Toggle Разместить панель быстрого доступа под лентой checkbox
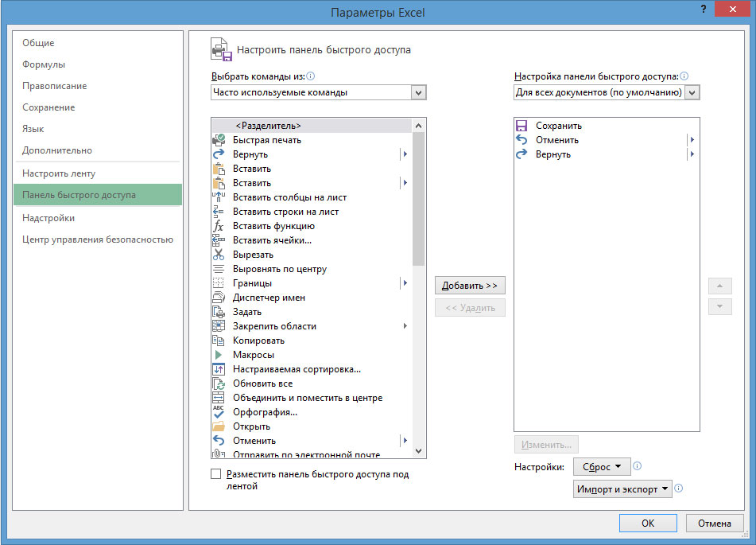 (216, 474)
